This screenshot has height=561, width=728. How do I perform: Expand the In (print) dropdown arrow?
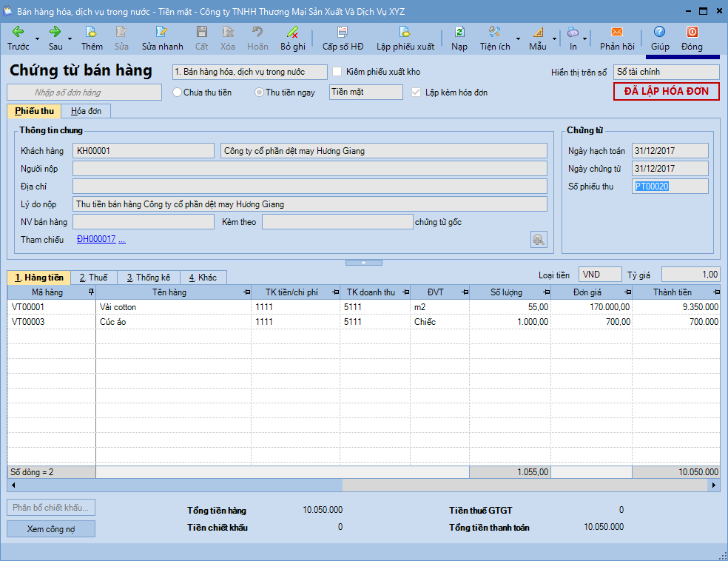pyautogui.click(x=584, y=38)
